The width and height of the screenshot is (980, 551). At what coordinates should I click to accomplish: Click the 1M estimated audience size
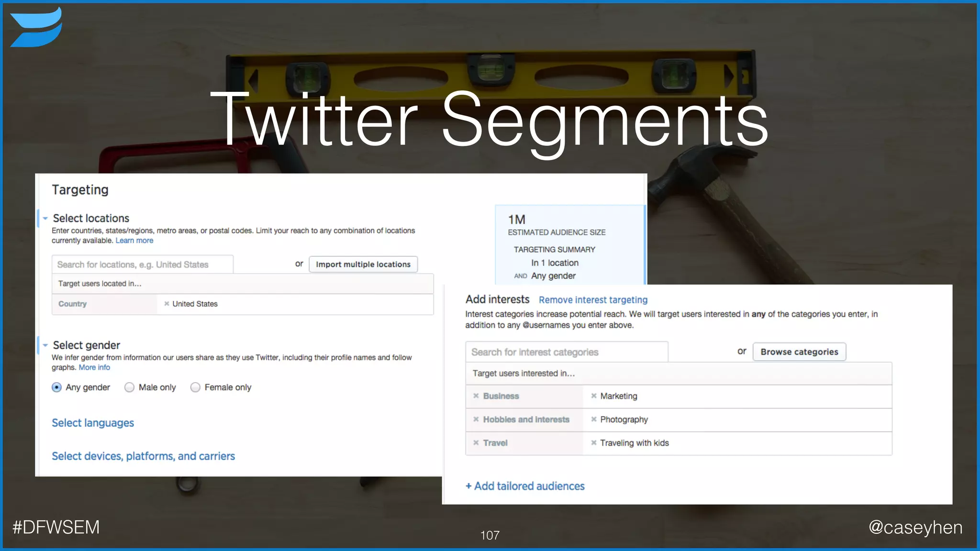(x=517, y=220)
